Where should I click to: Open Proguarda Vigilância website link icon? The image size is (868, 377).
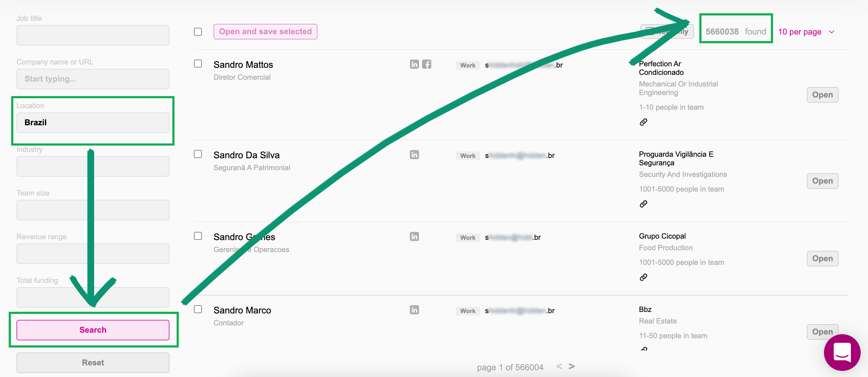643,204
